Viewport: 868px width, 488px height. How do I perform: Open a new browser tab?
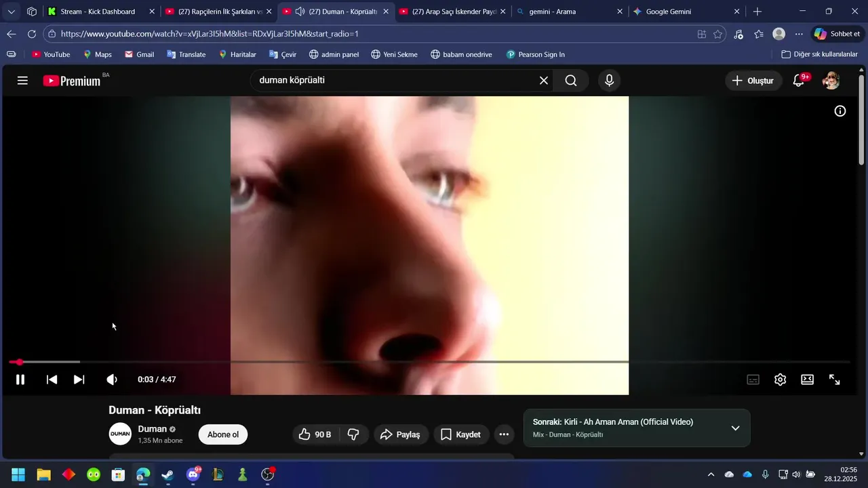(x=757, y=12)
